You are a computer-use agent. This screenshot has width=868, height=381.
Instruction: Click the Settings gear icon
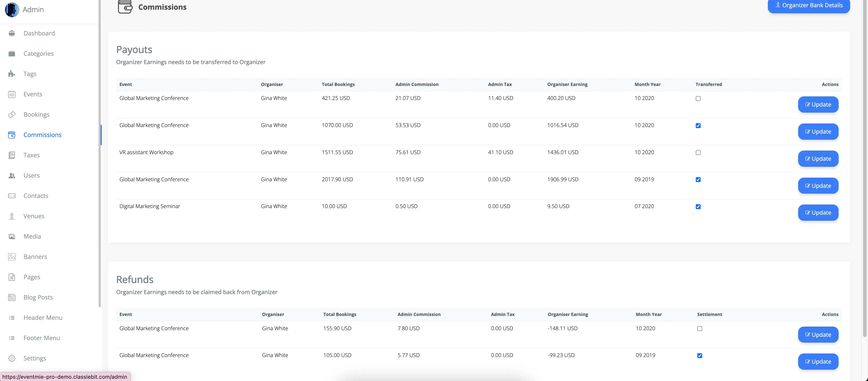tap(12, 358)
